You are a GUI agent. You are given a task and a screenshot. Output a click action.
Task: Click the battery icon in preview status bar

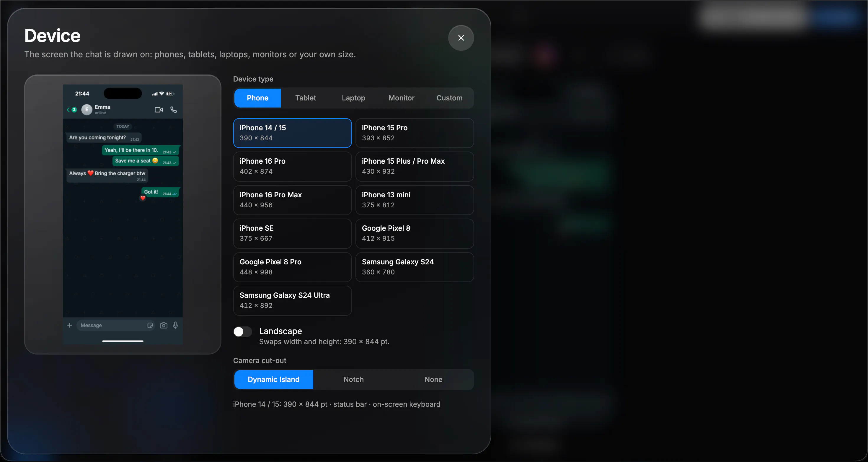point(170,94)
